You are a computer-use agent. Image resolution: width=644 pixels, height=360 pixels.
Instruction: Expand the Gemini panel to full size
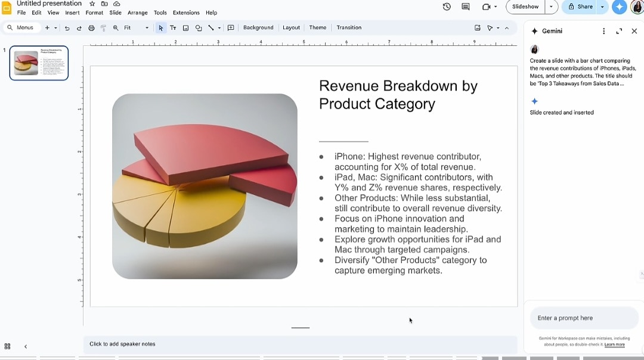[x=619, y=31]
